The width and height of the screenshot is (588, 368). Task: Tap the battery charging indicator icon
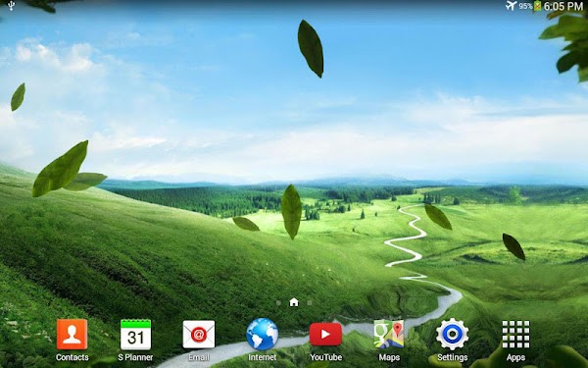537,6
